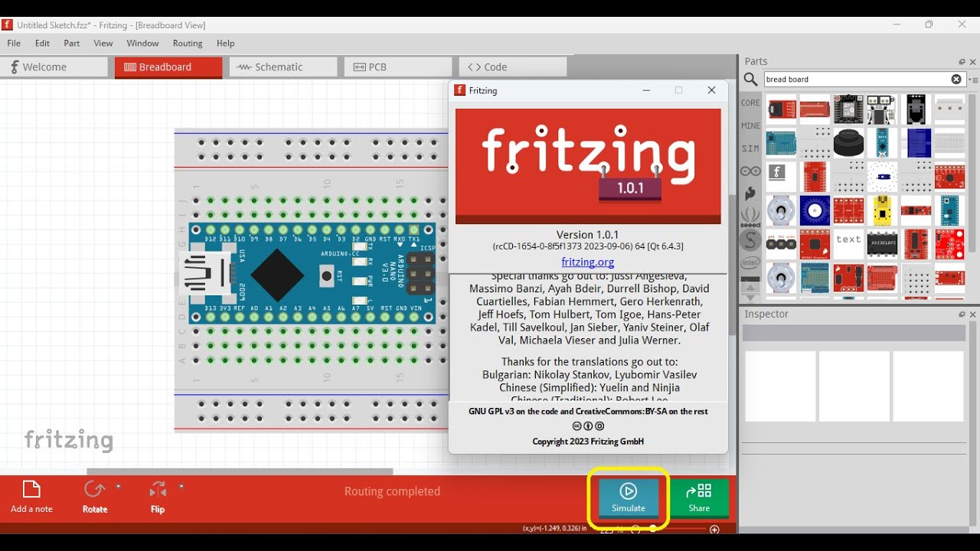Select the round black pushbutton part
The image size is (980, 551).
(848, 142)
